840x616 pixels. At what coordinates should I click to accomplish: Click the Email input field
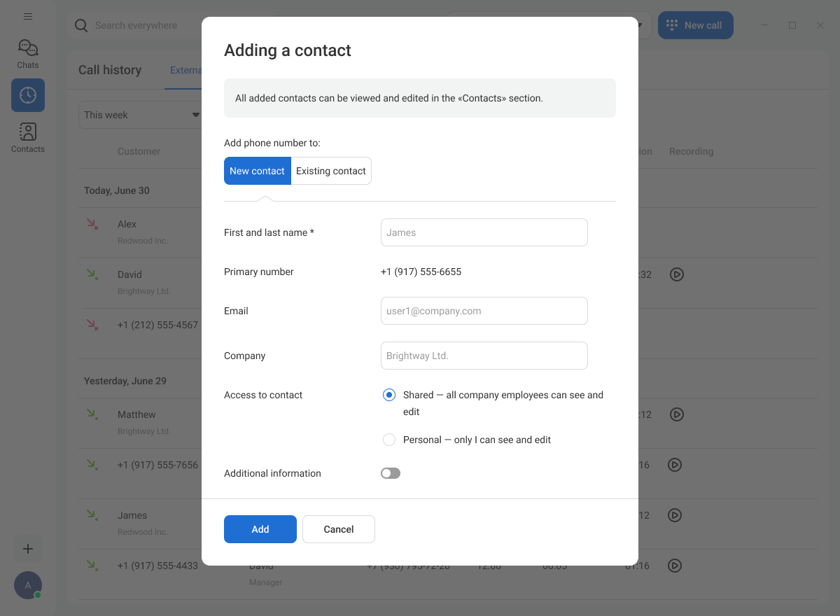(x=484, y=311)
